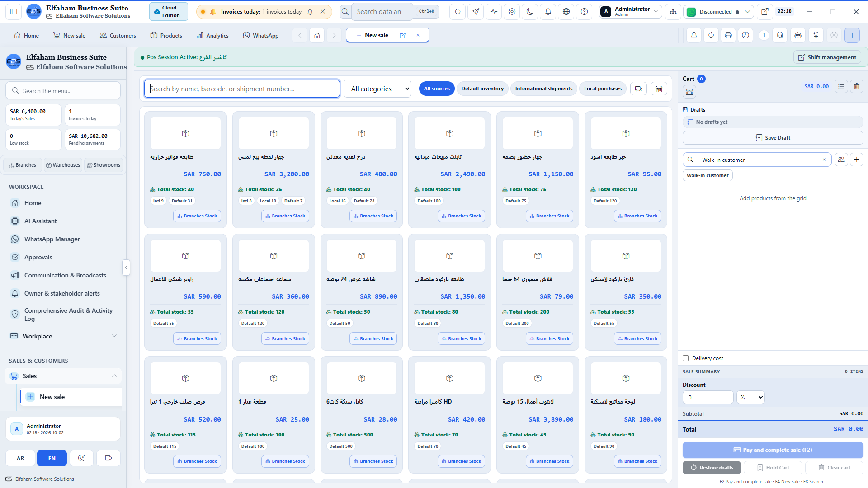Click the organization chart icon
Screen dimensions: 868x488
click(673, 12)
